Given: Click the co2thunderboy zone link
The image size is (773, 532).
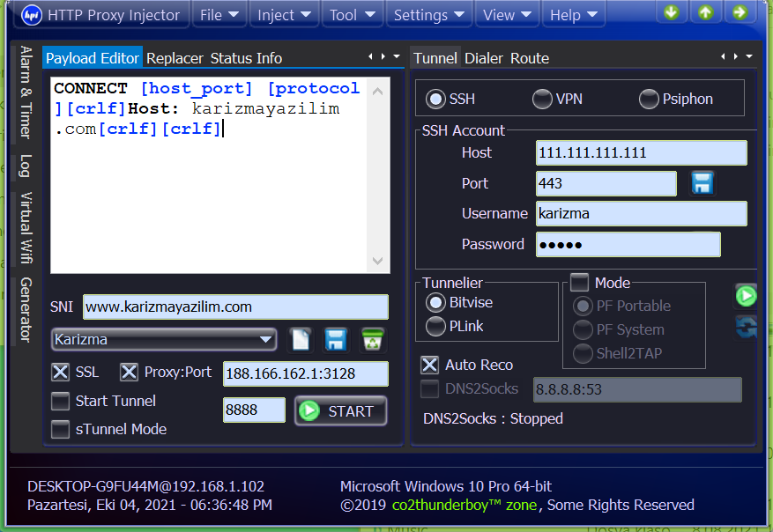Looking at the screenshot, I should [465, 505].
